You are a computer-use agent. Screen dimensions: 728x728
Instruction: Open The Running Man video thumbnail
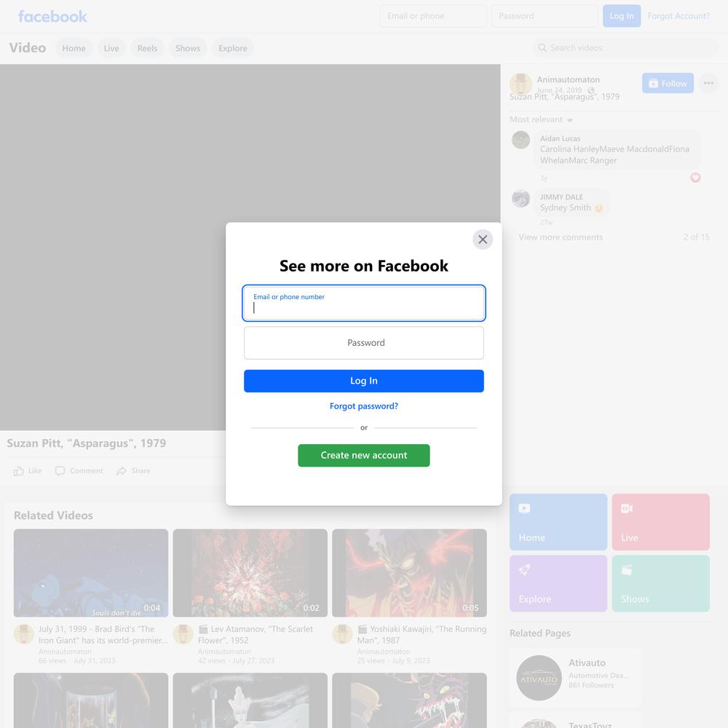[x=409, y=573]
